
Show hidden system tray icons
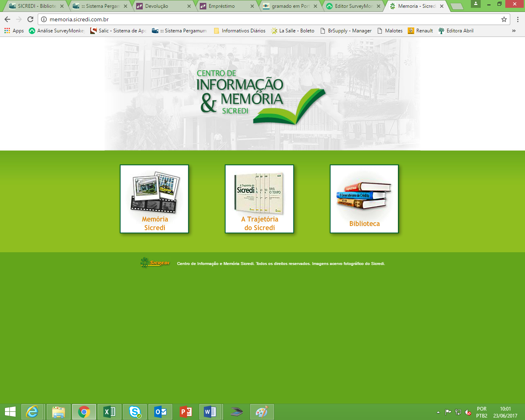point(438,412)
